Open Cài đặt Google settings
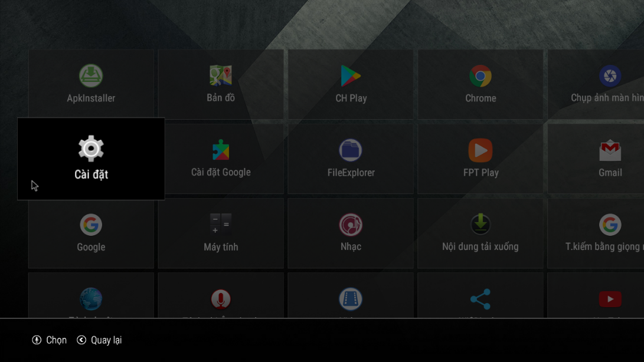 click(x=221, y=159)
